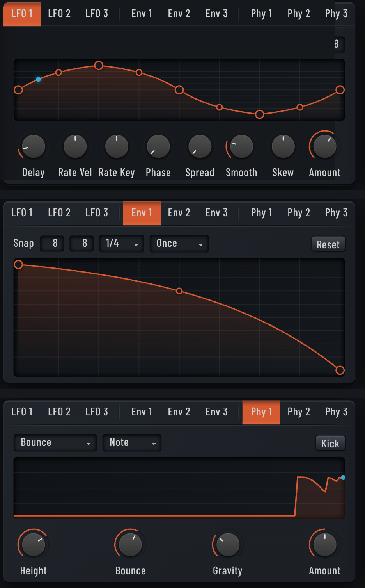
Task: Switch to Env 3 tab in the envelope panel
Action: point(216,213)
